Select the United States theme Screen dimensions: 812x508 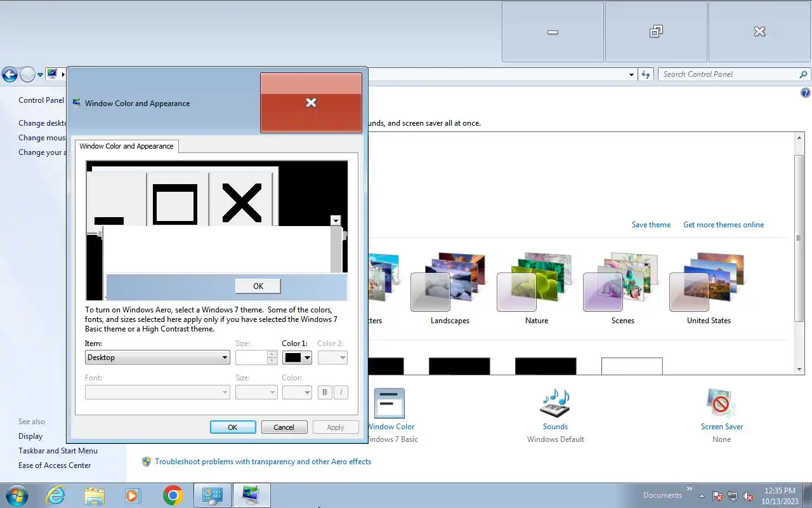point(709,289)
